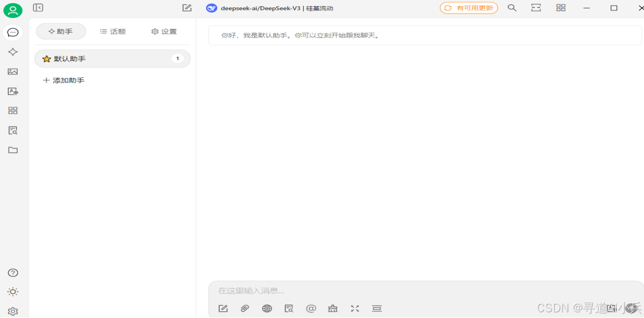Create new topic from top bar icon

coord(187,8)
